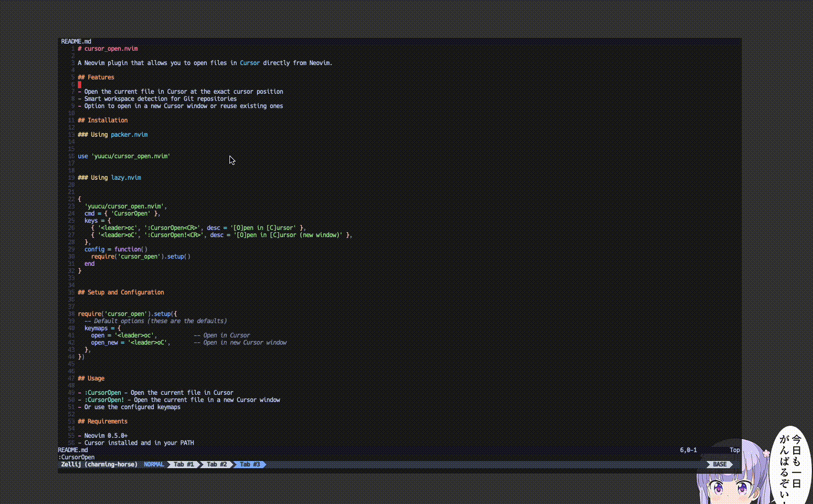Screen dimensions: 813x504
Task: Click the cmd = { 'CursorOpen' } line
Action: (x=122, y=213)
